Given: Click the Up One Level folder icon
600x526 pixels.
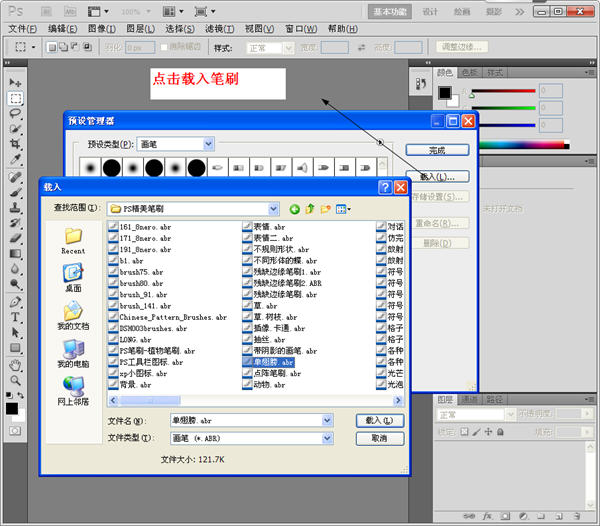Looking at the screenshot, I should tap(310, 209).
